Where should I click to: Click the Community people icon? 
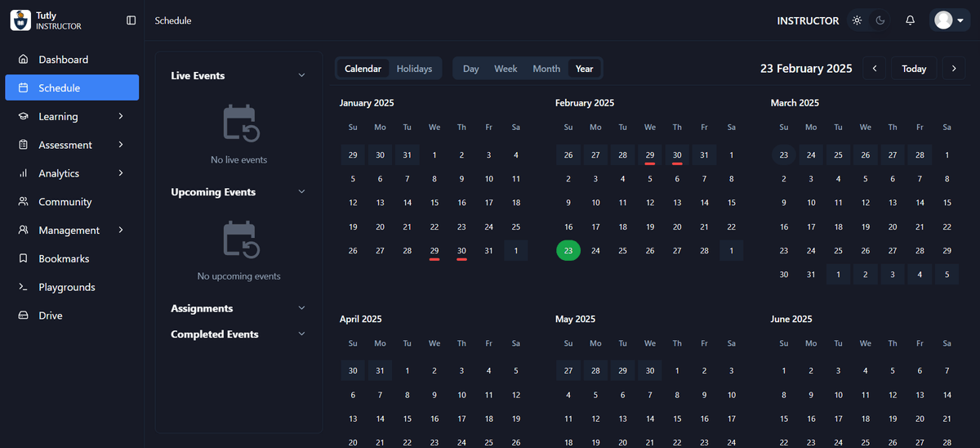pyautogui.click(x=23, y=202)
